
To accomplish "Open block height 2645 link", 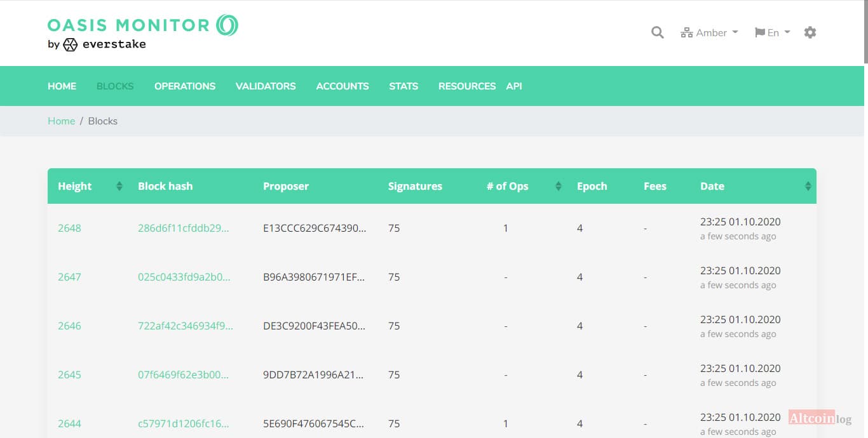I will click(x=69, y=375).
